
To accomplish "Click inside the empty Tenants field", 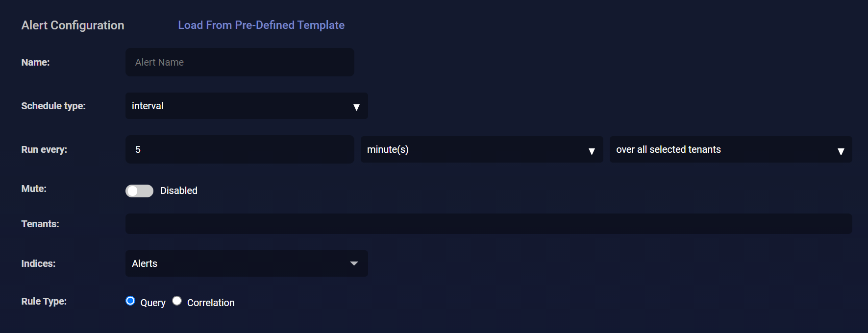I will [489, 224].
